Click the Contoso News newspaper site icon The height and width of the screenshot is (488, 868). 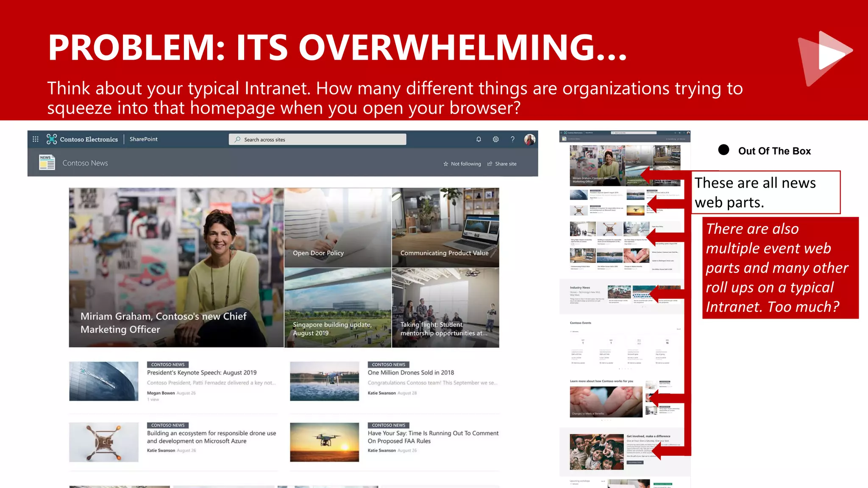point(47,163)
